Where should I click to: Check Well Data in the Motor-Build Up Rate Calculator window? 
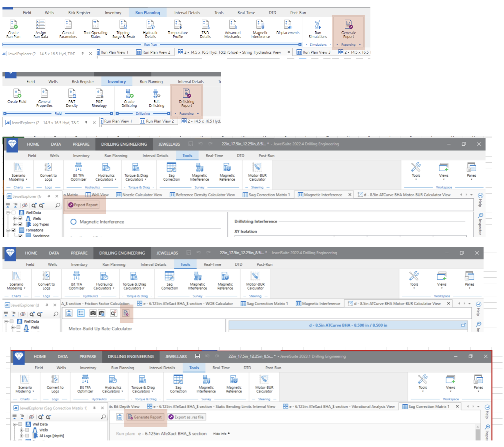[11, 322]
